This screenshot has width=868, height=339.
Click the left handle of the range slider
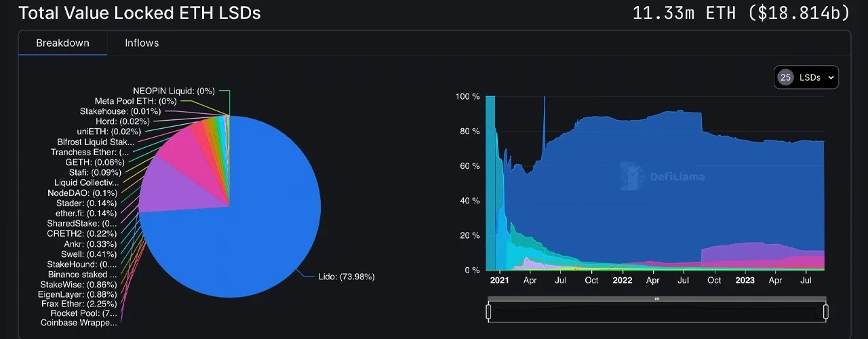[488, 312]
